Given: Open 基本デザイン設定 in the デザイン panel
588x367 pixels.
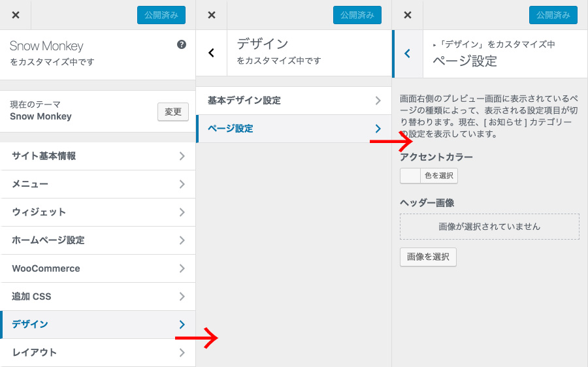Looking at the screenshot, I should [293, 101].
